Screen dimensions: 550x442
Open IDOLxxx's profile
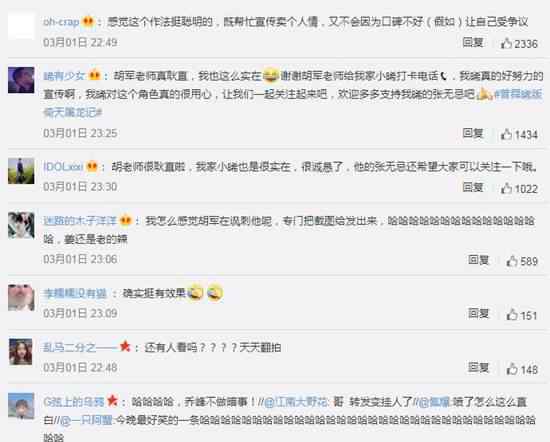pyautogui.click(x=63, y=166)
